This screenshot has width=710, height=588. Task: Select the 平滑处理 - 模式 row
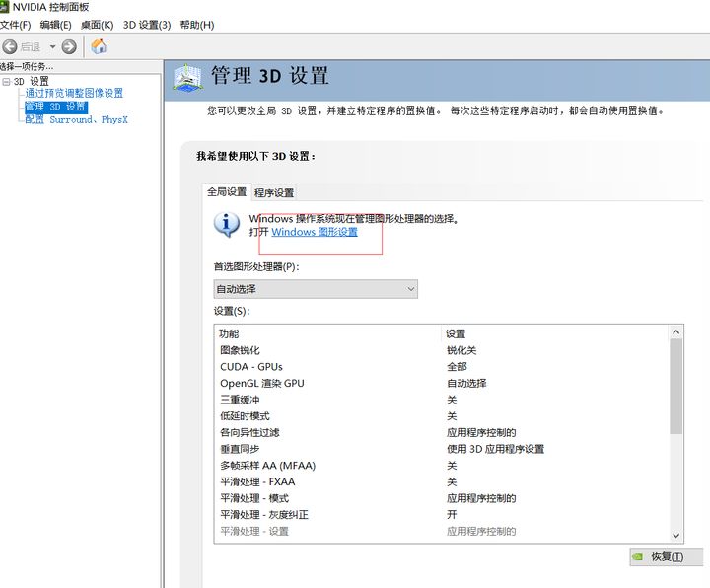click(x=442, y=498)
